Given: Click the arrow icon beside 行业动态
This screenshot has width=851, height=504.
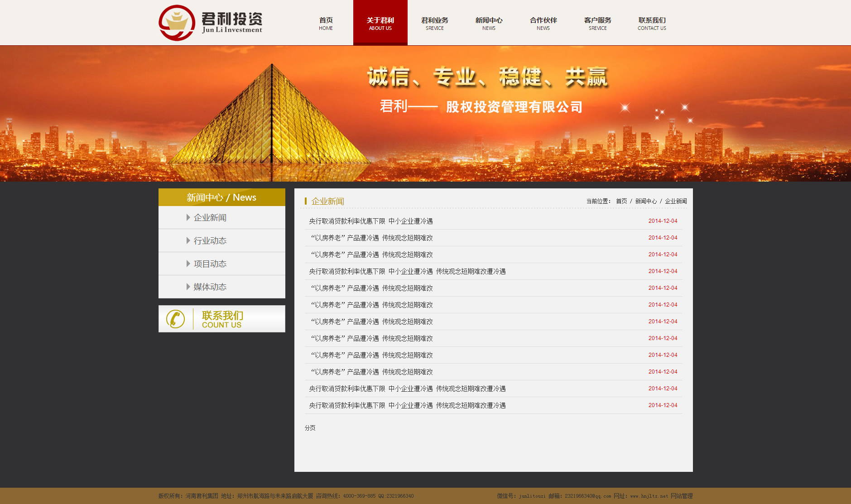Looking at the screenshot, I should 188,240.
